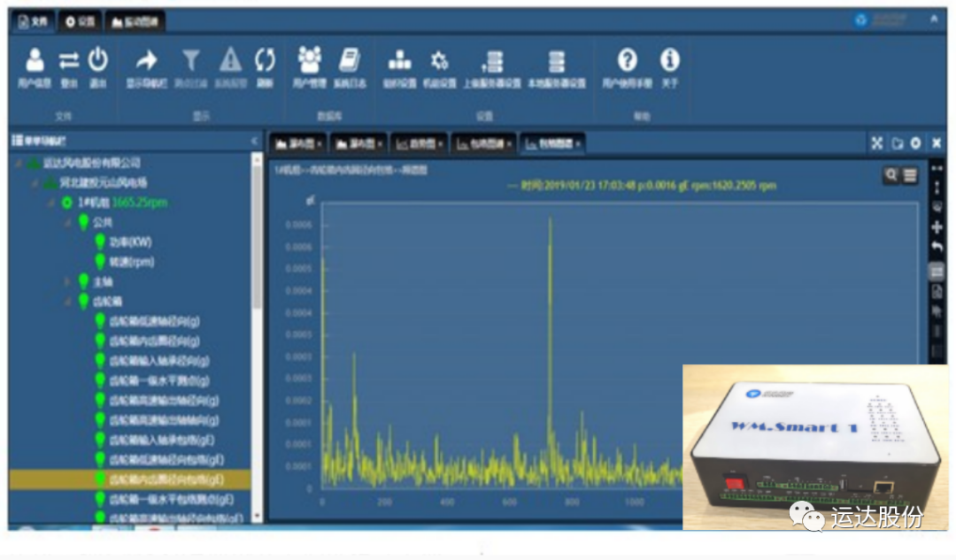
Task: Click the document export icon in right toolbar
Action: (x=937, y=292)
